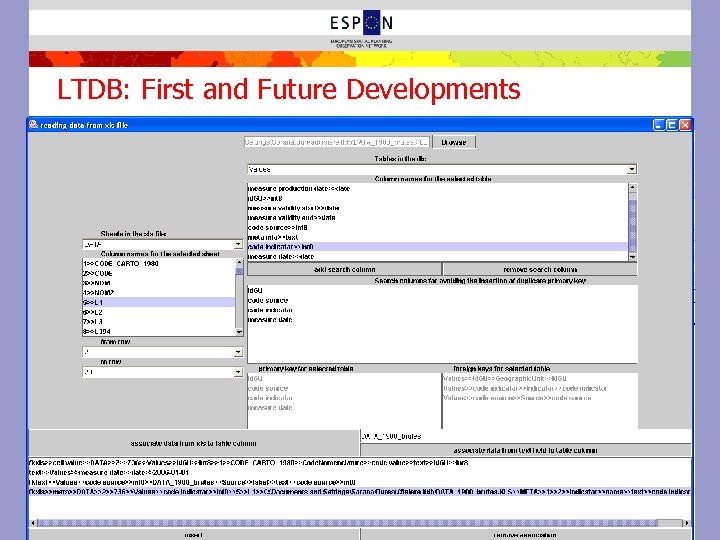720x540 pixels.
Task: Select 'code indicator' in search columns list
Action: click(442, 310)
